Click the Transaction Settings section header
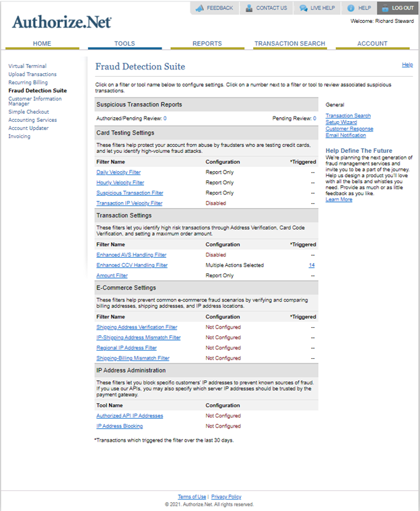The height and width of the screenshot is (511, 420). [x=206, y=215]
